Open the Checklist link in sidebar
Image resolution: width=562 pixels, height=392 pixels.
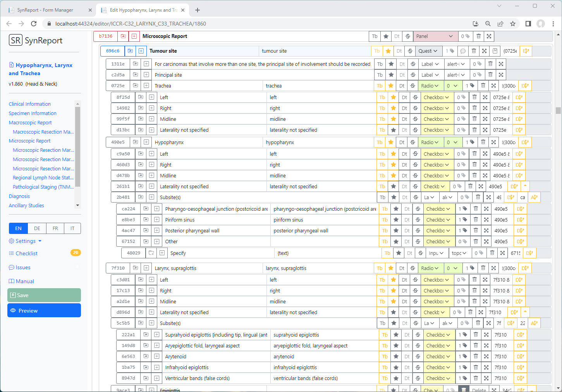click(26, 254)
